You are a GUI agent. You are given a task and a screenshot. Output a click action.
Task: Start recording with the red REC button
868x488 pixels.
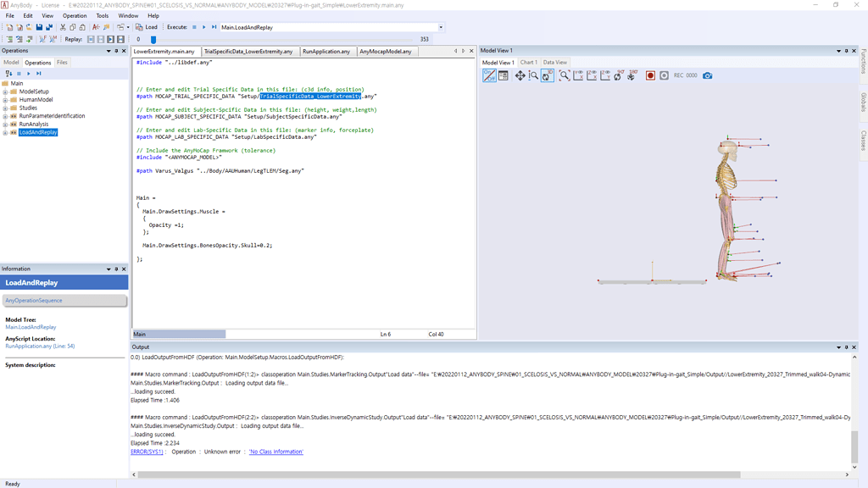tap(648, 75)
